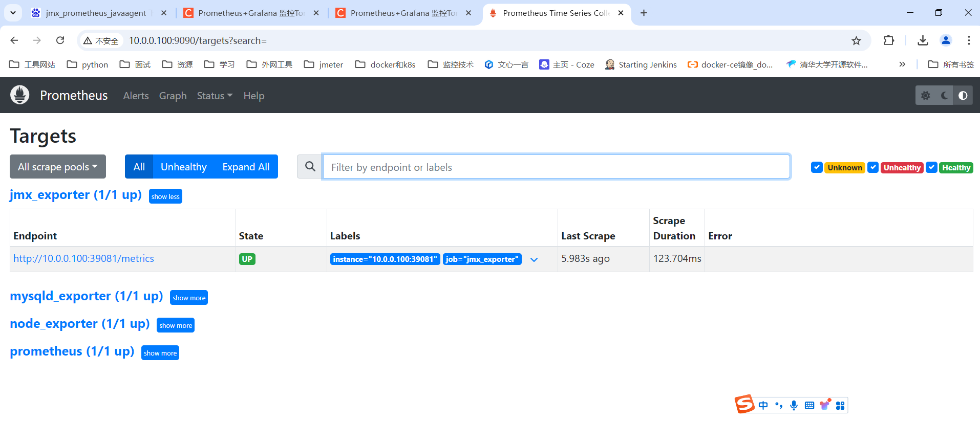The height and width of the screenshot is (443, 980).
Task: Open Help in navbar
Action: tap(253, 96)
